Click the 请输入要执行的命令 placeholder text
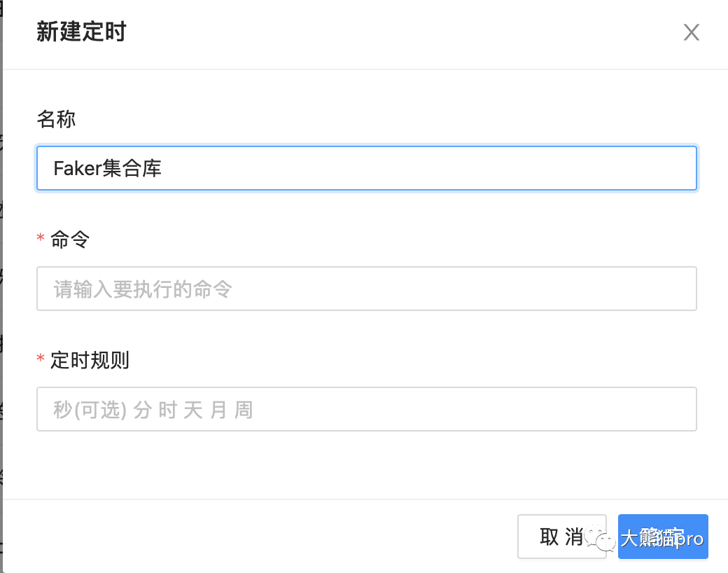The width and height of the screenshot is (728, 573). click(x=143, y=289)
